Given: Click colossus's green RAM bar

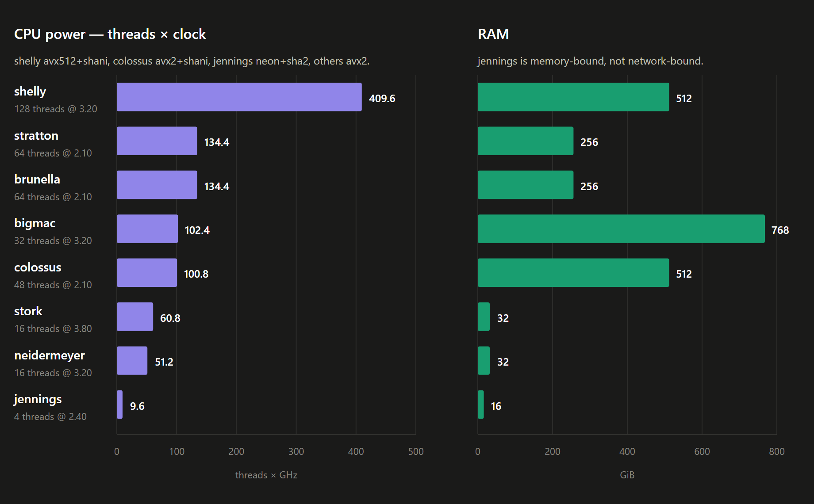Looking at the screenshot, I should pos(573,273).
